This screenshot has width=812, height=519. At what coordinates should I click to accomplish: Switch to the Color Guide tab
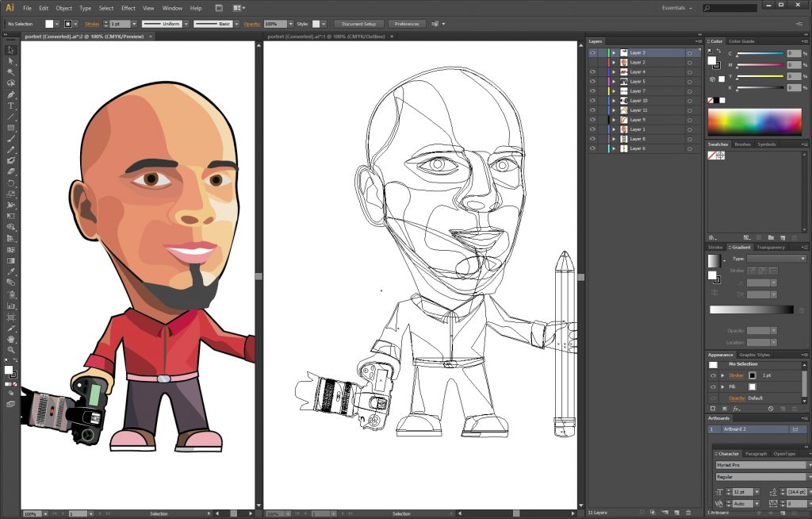click(x=741, y=41)
